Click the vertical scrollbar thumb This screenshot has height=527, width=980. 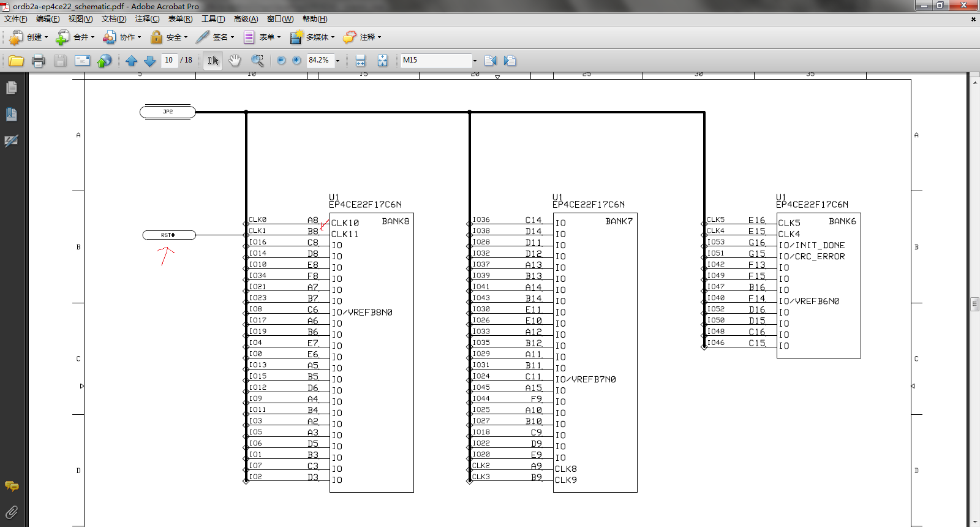(x=974, y=304)
